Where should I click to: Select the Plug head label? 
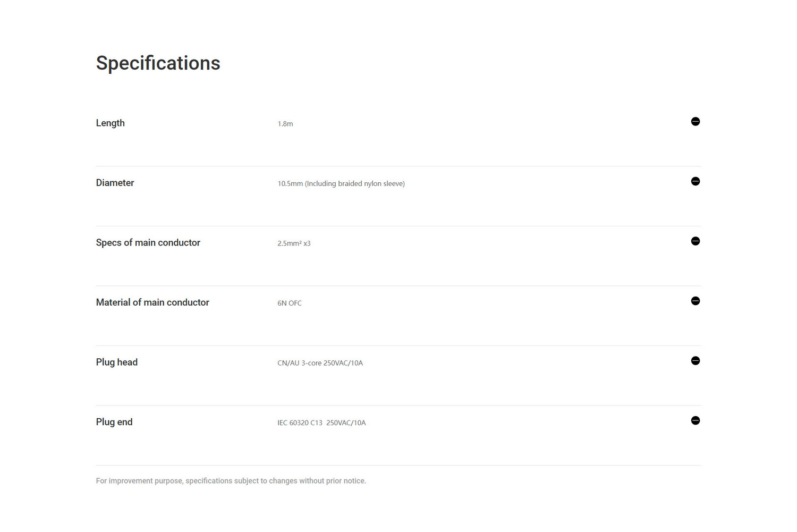tap(116, 362)
